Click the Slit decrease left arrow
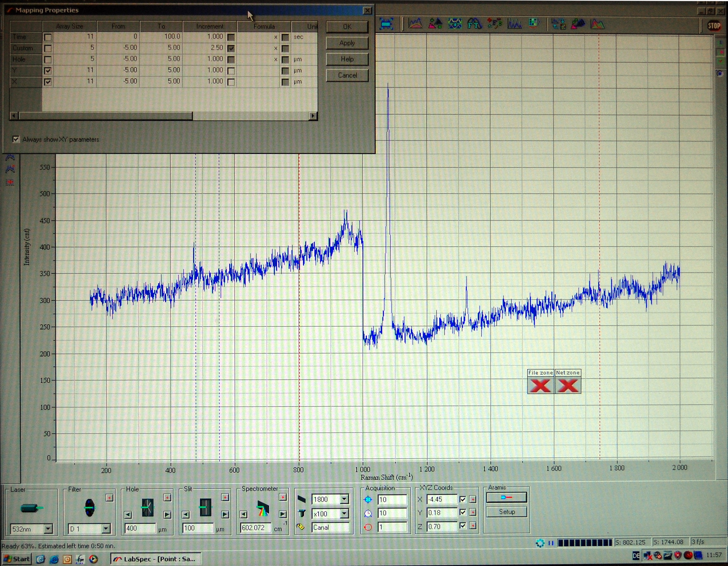The height and width of the screenshot is (566, 728). [186, 515]
